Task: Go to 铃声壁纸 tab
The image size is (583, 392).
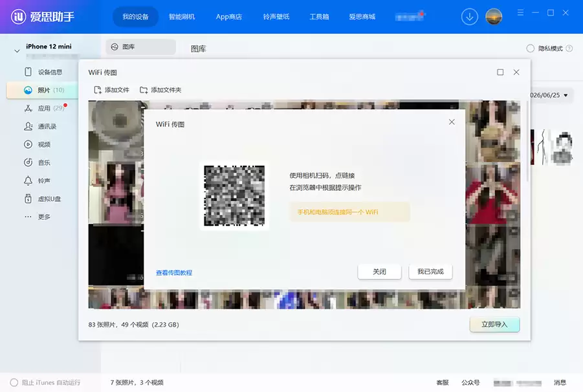Action: [276, 17]
